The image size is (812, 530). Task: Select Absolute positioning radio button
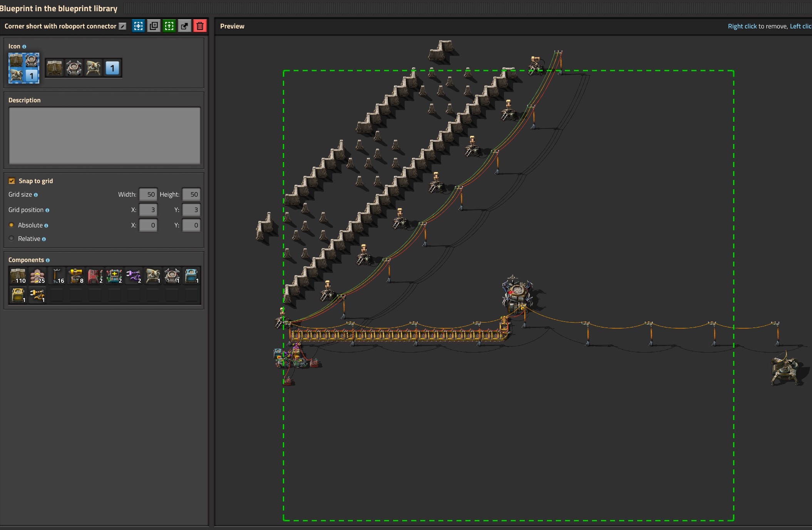(11, 225)
